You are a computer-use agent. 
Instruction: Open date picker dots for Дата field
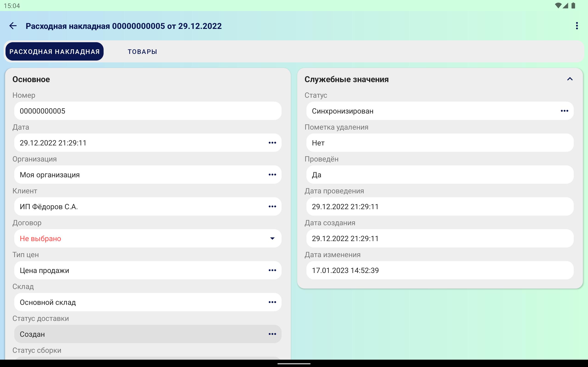click(x=272, y=143)
